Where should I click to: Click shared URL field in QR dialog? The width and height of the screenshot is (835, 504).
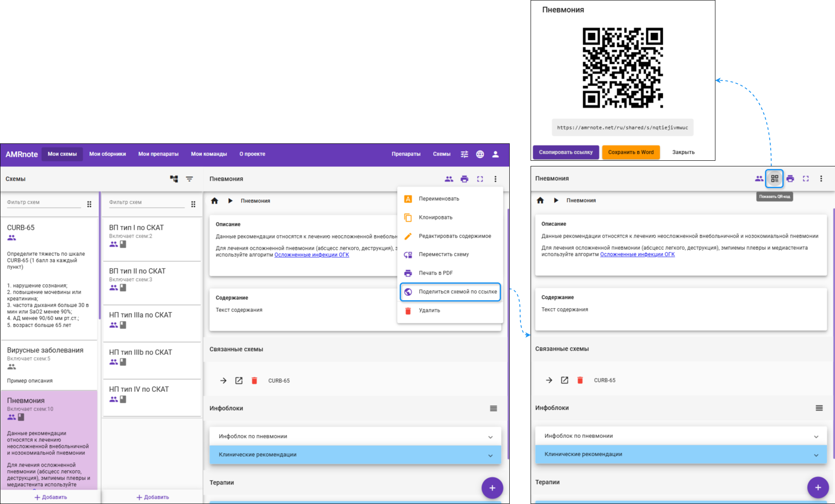(x=622, y=128)
